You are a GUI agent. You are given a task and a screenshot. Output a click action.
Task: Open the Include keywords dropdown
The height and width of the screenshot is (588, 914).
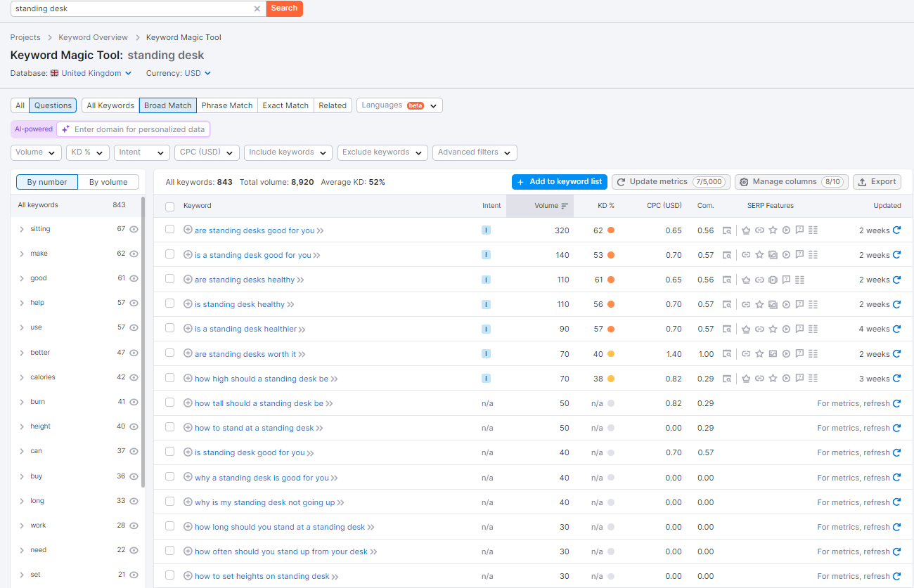[288, 152]
